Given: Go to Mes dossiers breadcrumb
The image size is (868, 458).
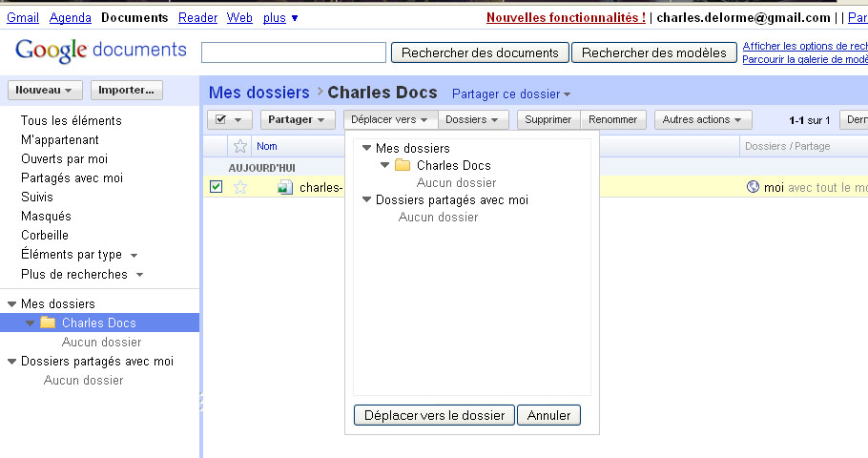Looking at the screenshot, I should coord(259,93).
